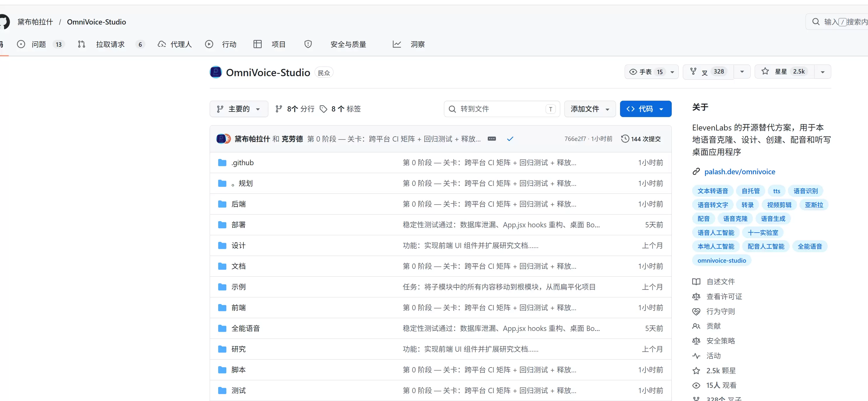The width and height of the screenshot is (868, 401).
Task: Click the scale icon beside 查看许可证
Action: tap(696, 297)
